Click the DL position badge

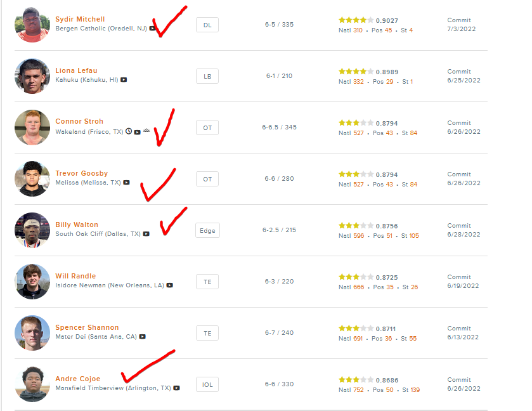(x=207, y=25)
